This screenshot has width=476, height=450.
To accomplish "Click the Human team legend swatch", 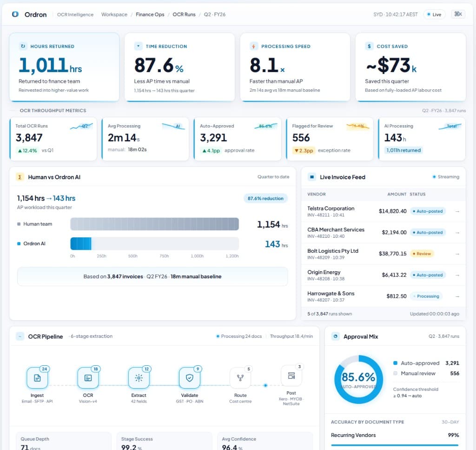I will (19, 224).
